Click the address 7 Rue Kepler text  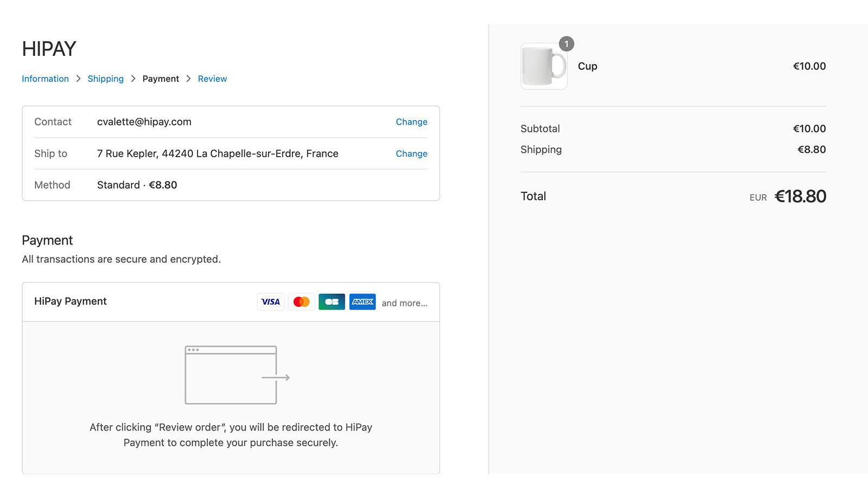pyautogui.click(x=218, y=153)
